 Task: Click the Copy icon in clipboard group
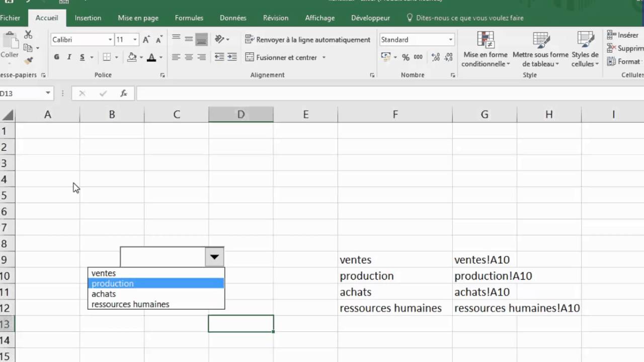pos(28,48)
